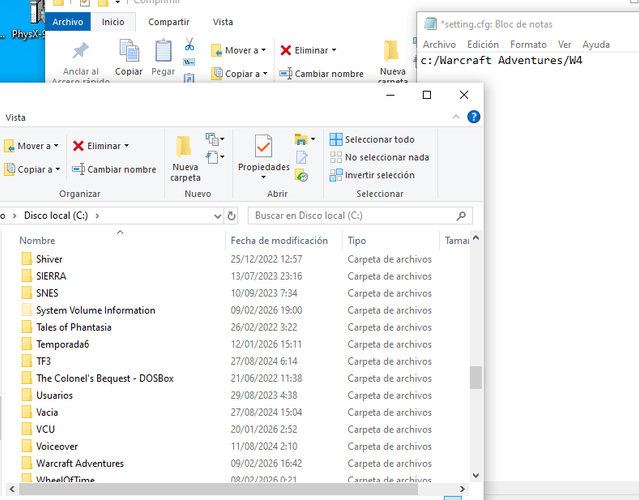Click refresh icon beside address bar
This screenshot has width=639, height=500.
(x=231, y=216)
